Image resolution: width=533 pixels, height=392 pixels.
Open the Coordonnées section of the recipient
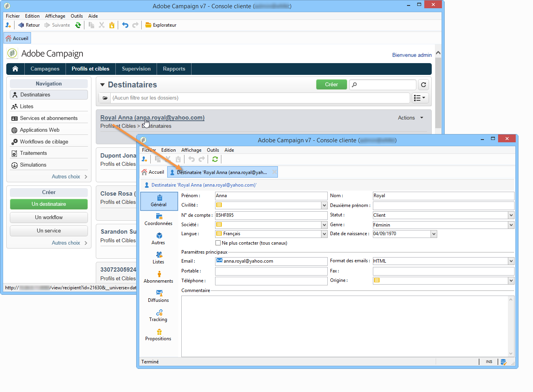click(x=159, y=220)
